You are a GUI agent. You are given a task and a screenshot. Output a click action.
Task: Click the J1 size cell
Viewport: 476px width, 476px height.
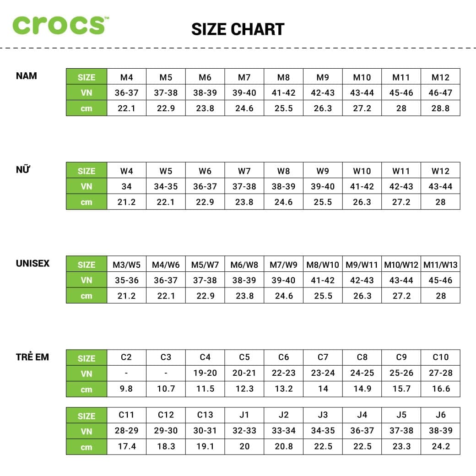244,415
